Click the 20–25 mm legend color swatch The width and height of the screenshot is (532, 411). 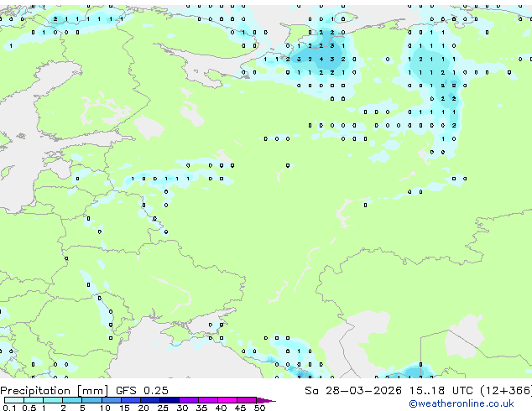point(150,400)
